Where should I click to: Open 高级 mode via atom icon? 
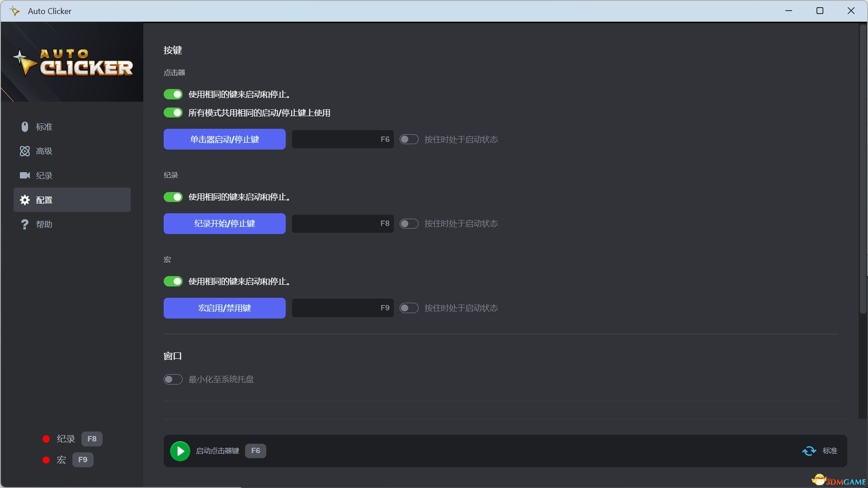(25, 151)
